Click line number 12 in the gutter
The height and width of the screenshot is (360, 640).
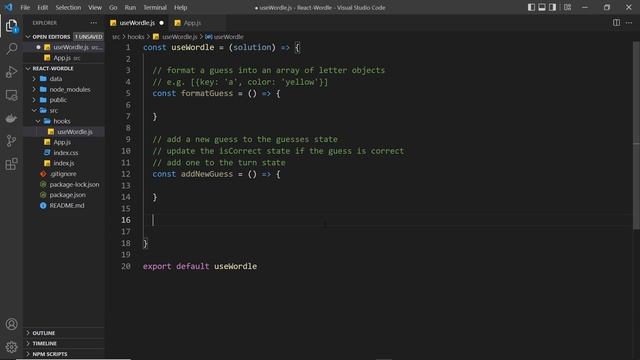click(126, 174)
